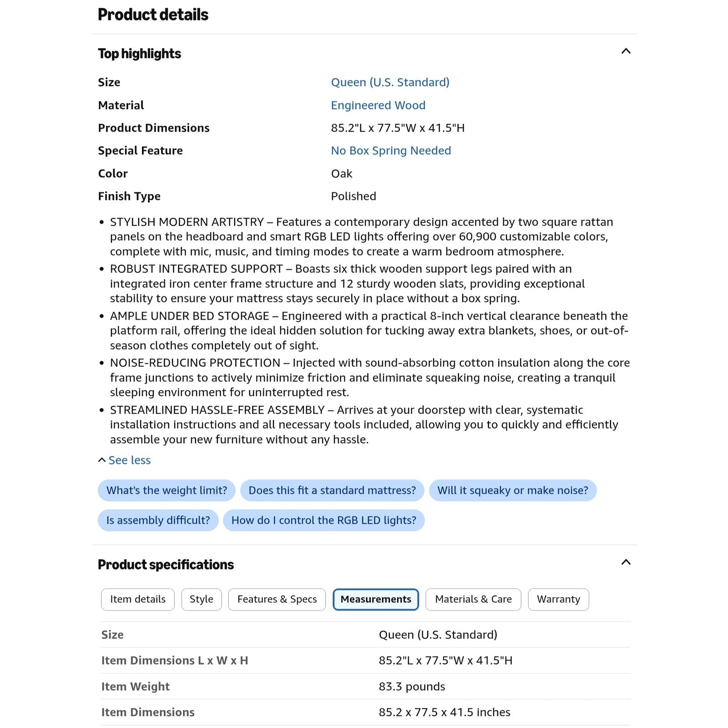
Task: Collapse the Product specifications section chevron
Action: [x=626, y=562]
